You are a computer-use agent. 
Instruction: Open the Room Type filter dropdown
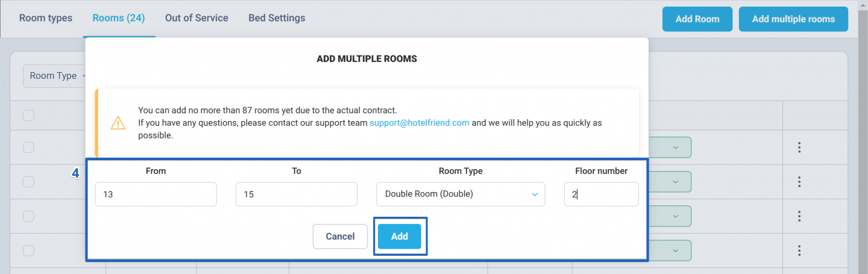[55, 76]
